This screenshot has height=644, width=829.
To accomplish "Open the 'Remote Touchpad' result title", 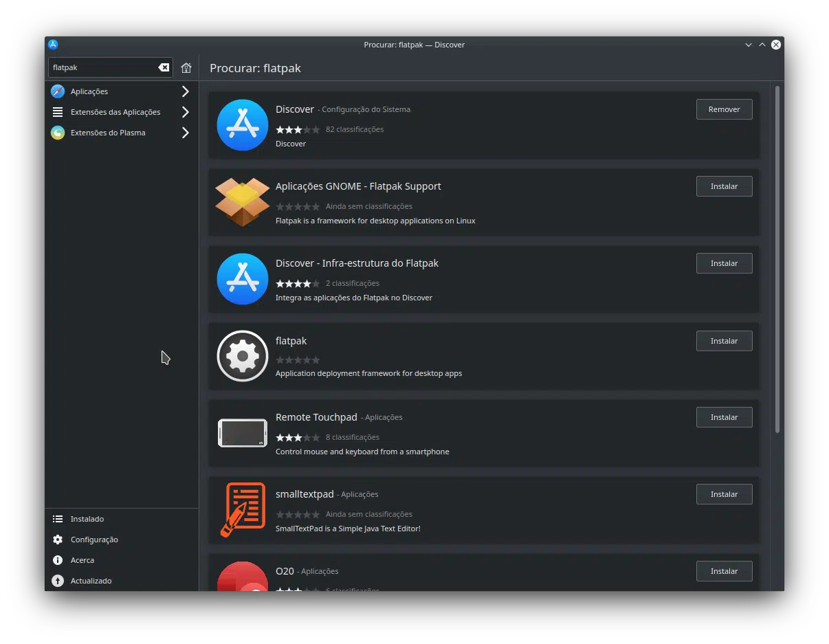I will click(316, 417).
